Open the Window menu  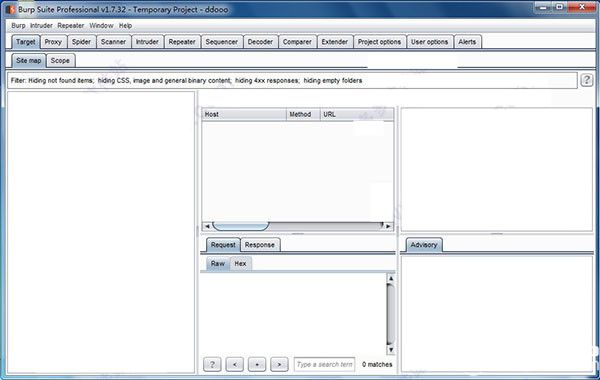[101, 26]
